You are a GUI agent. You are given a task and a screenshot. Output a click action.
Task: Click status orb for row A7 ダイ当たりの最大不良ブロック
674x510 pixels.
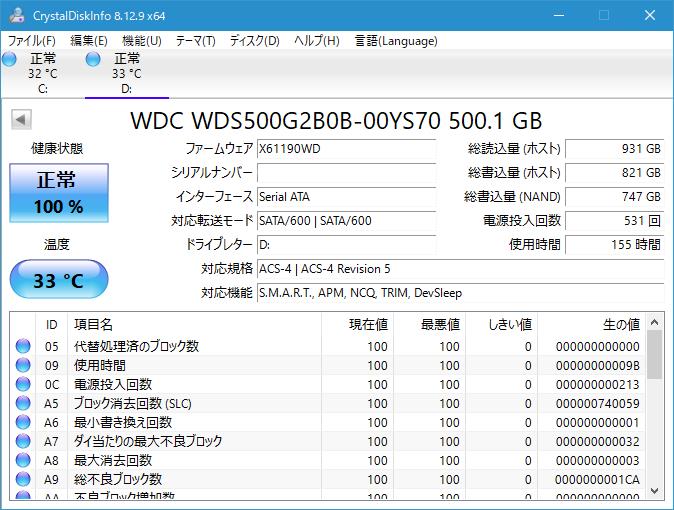(23, 441)
